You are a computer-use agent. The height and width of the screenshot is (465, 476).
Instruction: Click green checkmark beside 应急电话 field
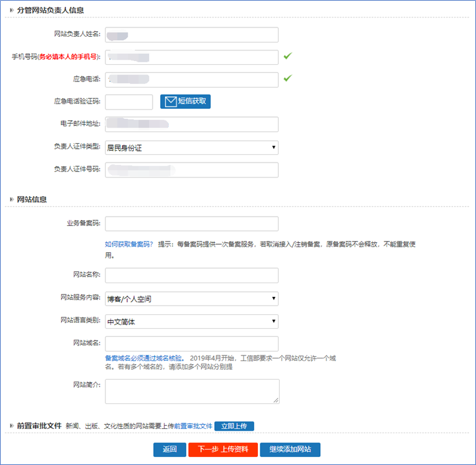click(287, 78)
